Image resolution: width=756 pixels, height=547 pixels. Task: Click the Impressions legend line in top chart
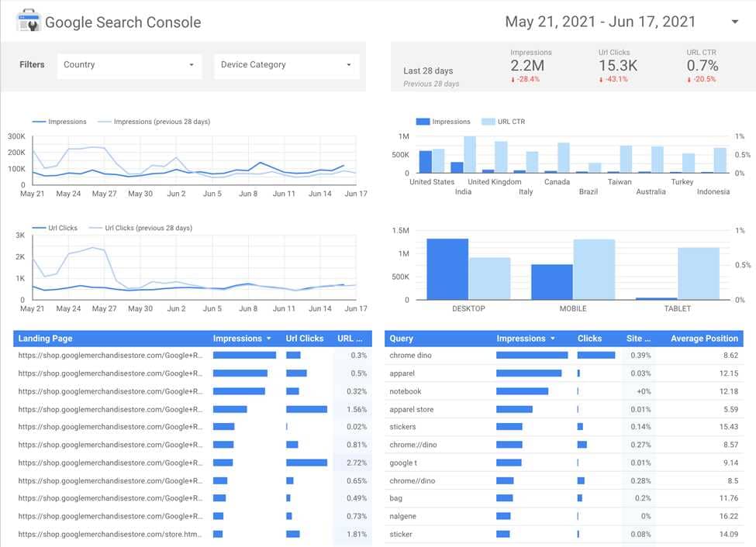[39, 122]
